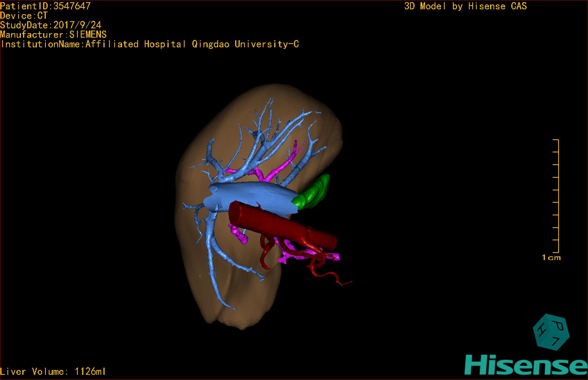Click the "Device:CT" label
This screenshot has width=588, height=380.
24,16
